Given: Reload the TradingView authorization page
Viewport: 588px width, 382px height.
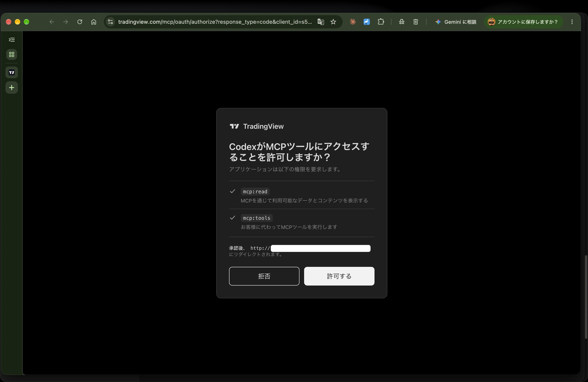Looking at the screenshot, I should pos(80,22).
